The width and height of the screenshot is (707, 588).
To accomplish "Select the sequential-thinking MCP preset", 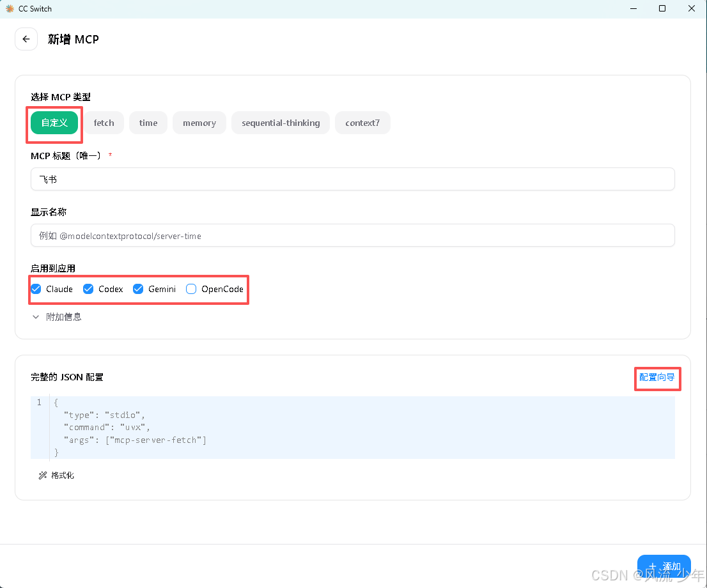I will pyautogui.click(x=281, y=123).
